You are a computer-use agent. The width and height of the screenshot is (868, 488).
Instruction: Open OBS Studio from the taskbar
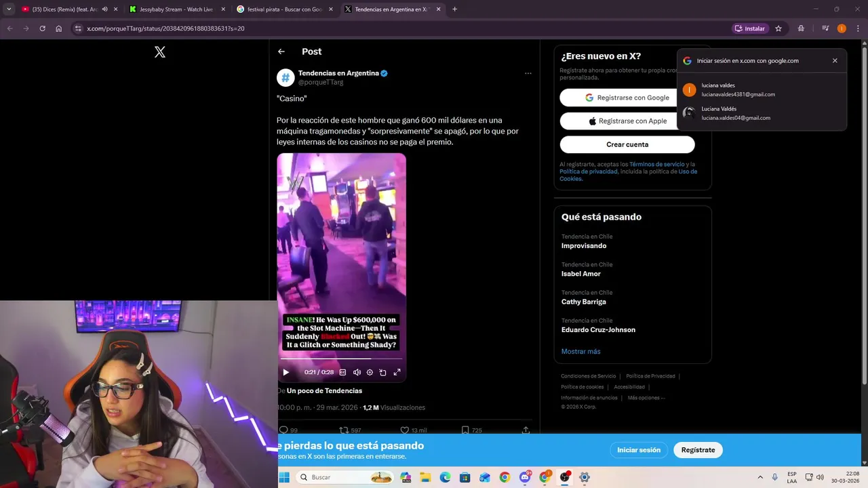tap(564, 477)
